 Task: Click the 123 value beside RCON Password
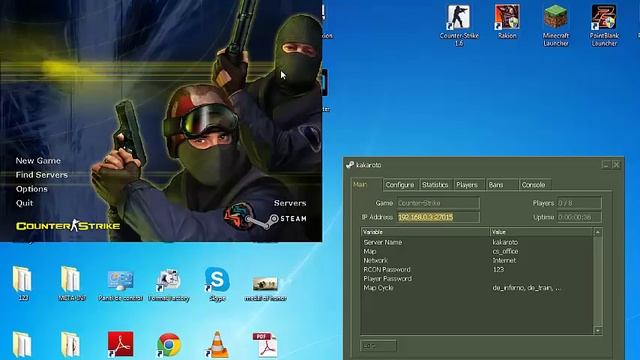click(498, 269)
